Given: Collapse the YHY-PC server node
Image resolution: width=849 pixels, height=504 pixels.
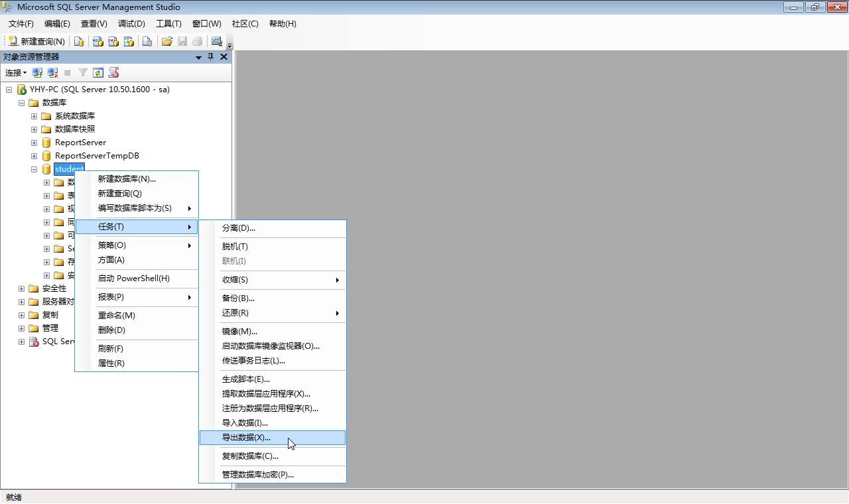Looking at the screenshot, I should click(9, 90).
